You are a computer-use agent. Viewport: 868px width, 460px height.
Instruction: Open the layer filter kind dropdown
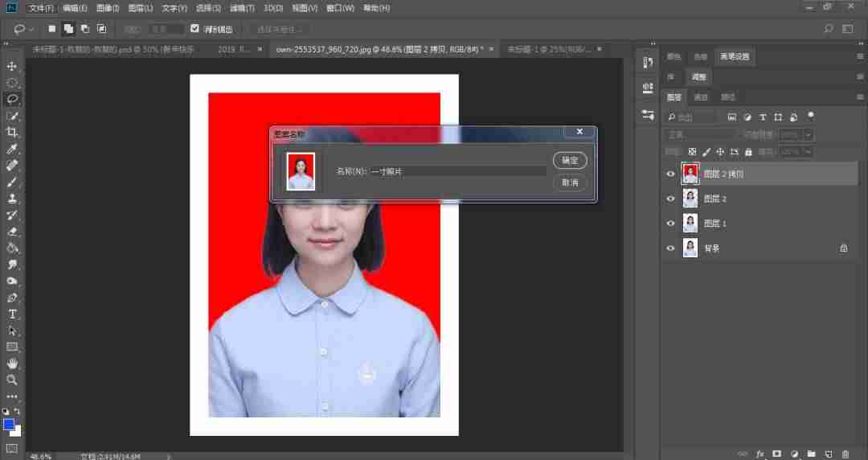[x=690, y=117]
